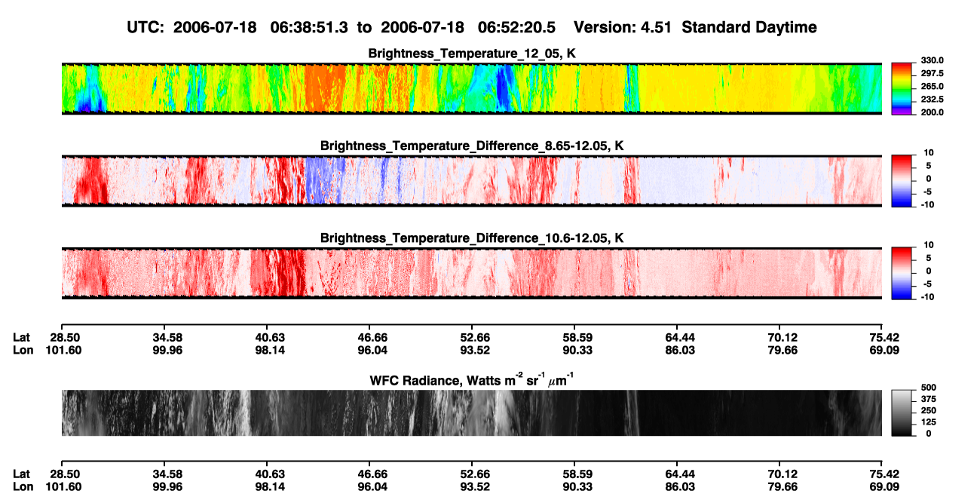The width and height of the screenshot is (980, 503).
Task: Click the '-10' tick on the 10.6-12.05 colorbar
Action: point(927,297)
